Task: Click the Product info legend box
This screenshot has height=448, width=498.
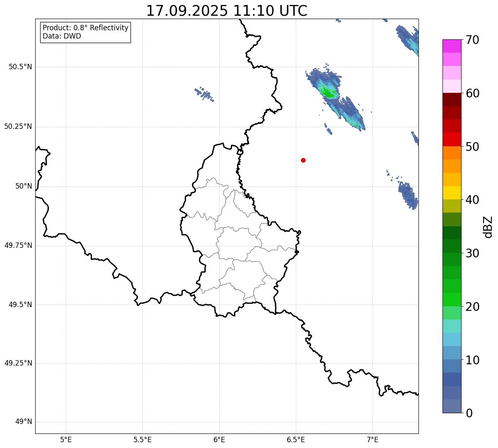Action: (x=86, y=32)
